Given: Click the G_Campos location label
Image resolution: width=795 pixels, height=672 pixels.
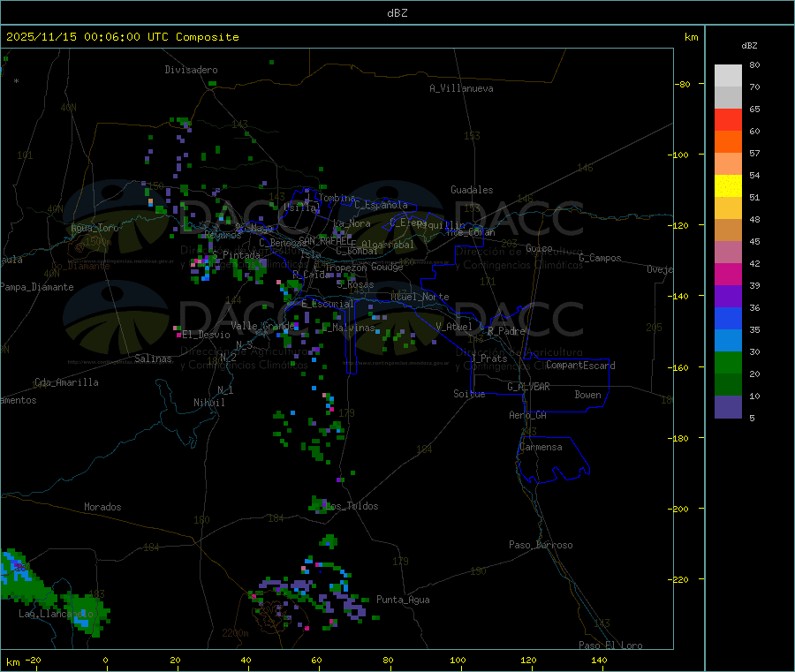Looking at the screenshot, I should tap(601, 258).
